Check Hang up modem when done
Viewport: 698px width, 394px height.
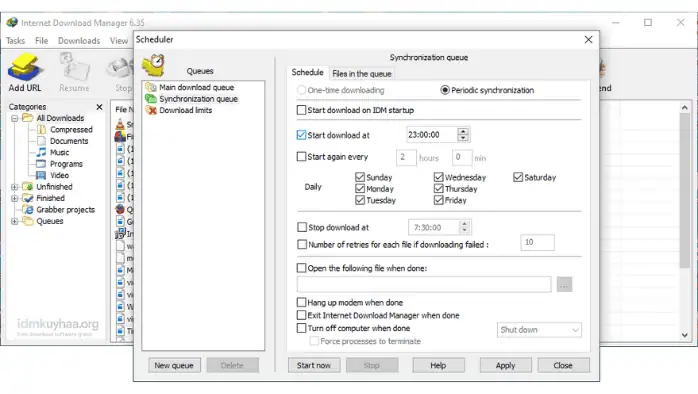click(301, 302)
